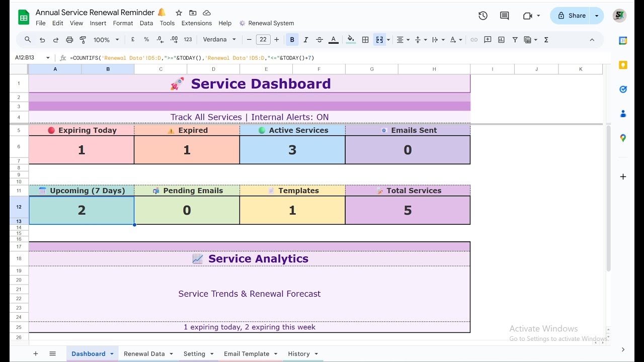Open the Google Maps side panel icon
The height and width of the screenshot is (362, 644).
click(623, 138)
